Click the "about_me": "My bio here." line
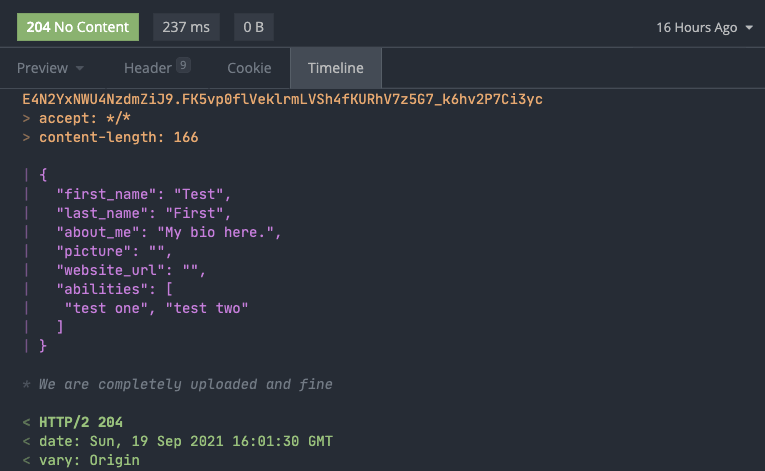Screen dimensions: 765x471 pyautogui.click(x=169, y=232)
